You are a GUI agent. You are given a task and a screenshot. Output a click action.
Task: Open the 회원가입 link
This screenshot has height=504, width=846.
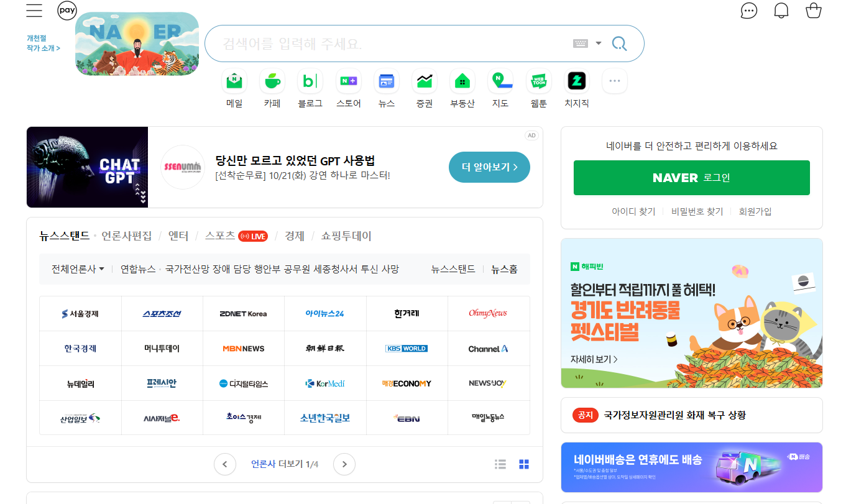755,211
